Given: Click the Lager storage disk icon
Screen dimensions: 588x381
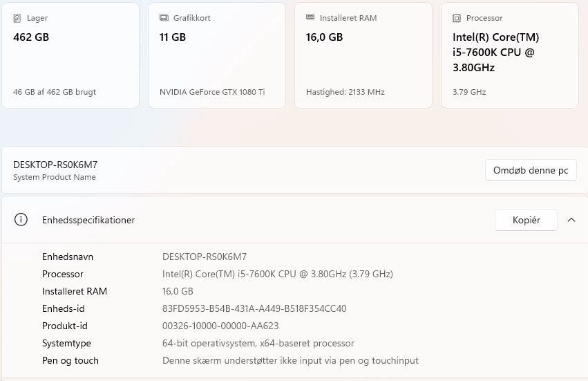Looking at the screenshot, I should (17, 18).
